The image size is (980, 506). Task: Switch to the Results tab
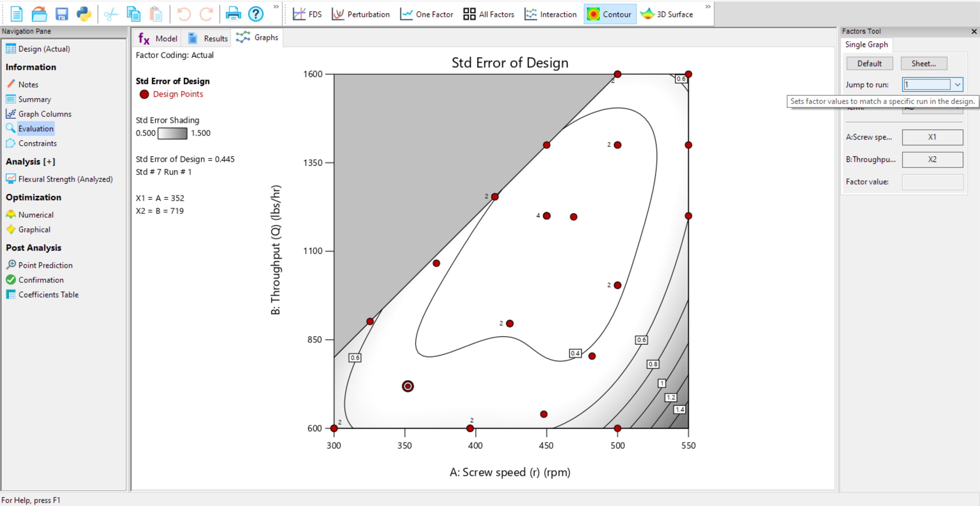pos(208,39)
